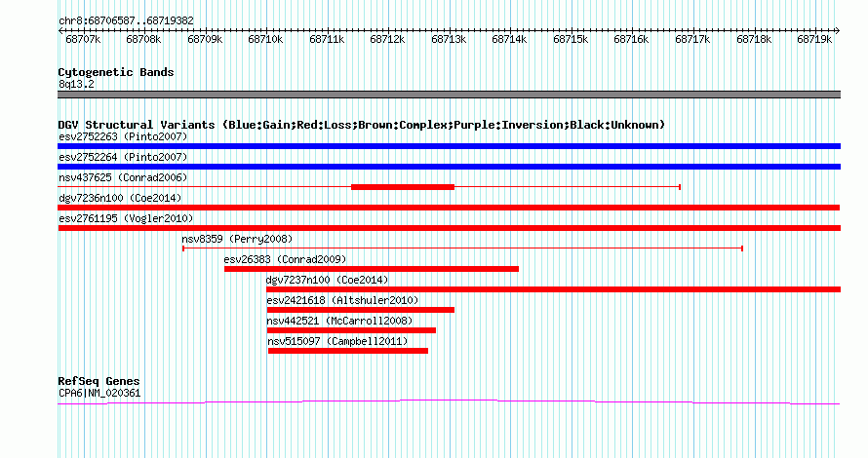Open the esv26383 (Conrad2009) label
The image size is (868, 458).
(285, 259)
